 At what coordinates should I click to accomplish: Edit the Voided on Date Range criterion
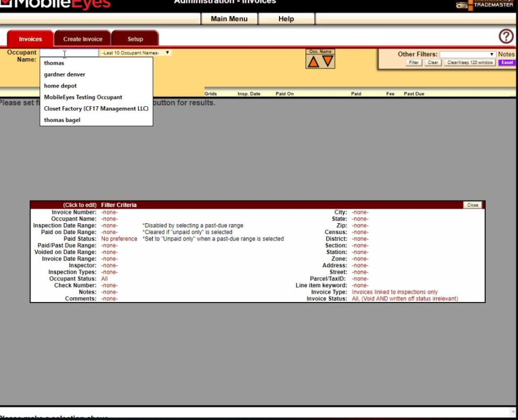[110, 252]
